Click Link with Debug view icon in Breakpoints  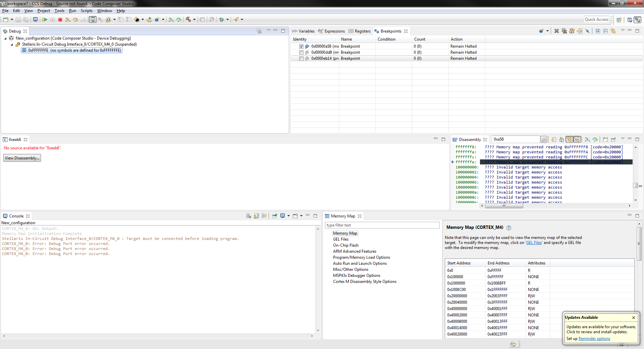(x=613, y=31)
